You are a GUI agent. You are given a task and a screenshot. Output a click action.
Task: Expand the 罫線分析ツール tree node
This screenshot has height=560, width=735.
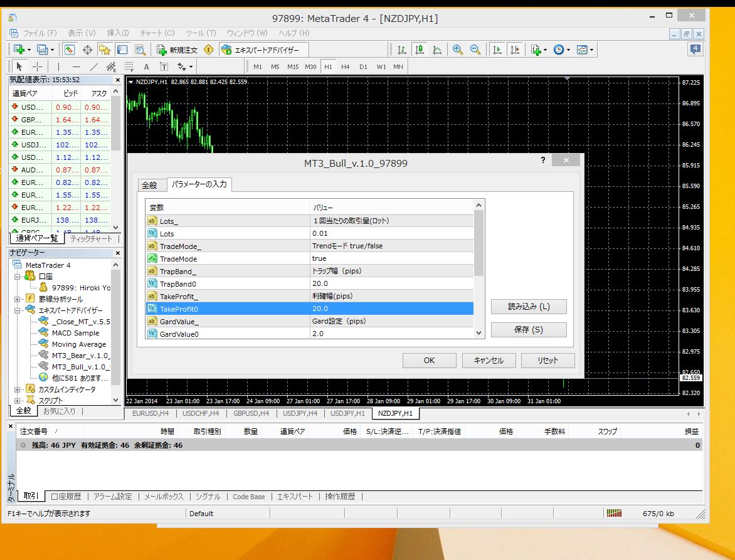coord(17,299)
